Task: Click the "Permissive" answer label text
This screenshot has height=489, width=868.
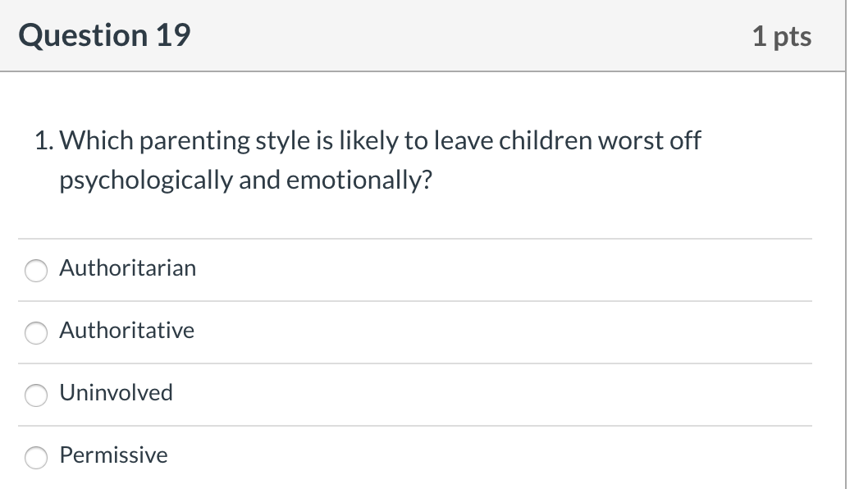Action: click(x=113, y=455)
